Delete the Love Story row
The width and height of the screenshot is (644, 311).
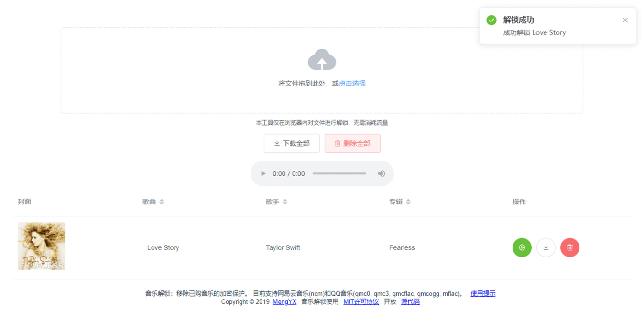[x=570, y=247]
